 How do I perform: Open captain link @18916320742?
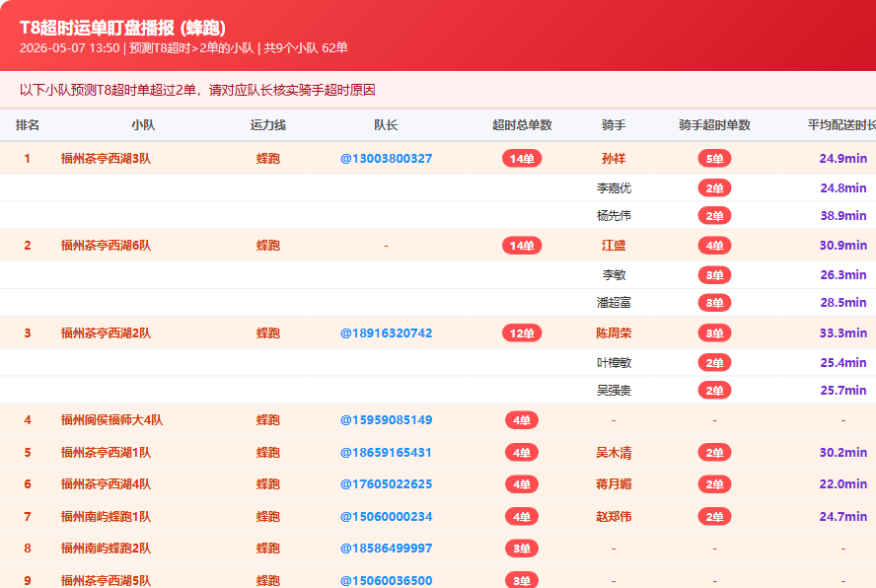(x=386, y=333)
